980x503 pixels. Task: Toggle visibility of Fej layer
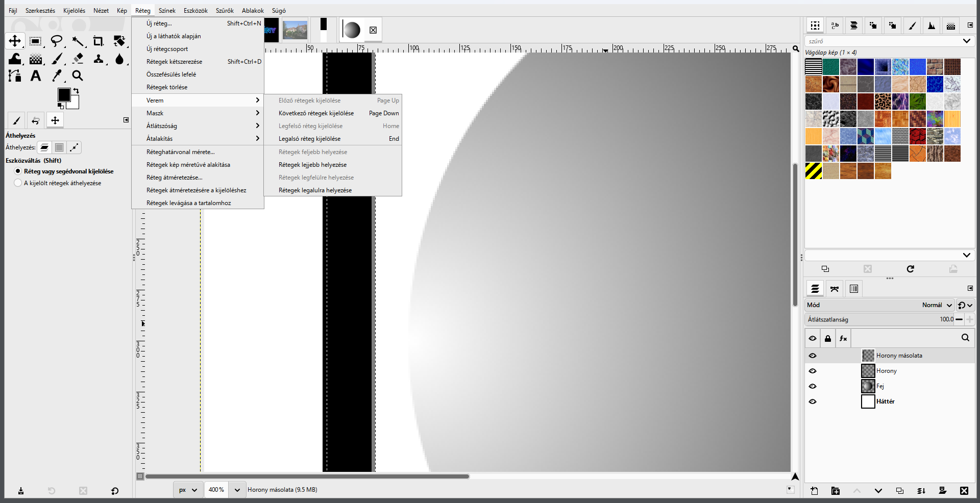click(813, 386)
